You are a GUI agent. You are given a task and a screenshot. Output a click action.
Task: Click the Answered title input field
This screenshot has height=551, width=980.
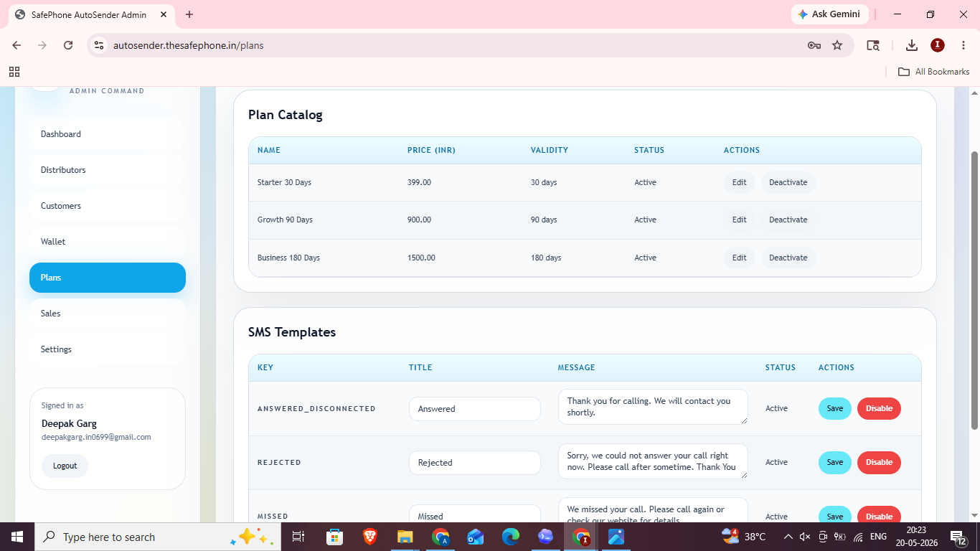475,409
